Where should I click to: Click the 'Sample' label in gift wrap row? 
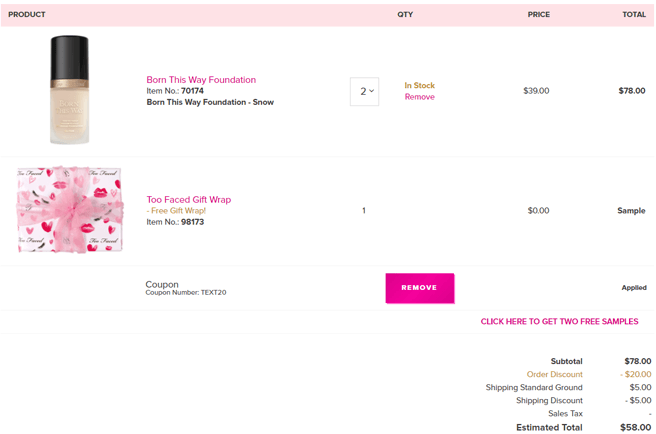(631, 211)
